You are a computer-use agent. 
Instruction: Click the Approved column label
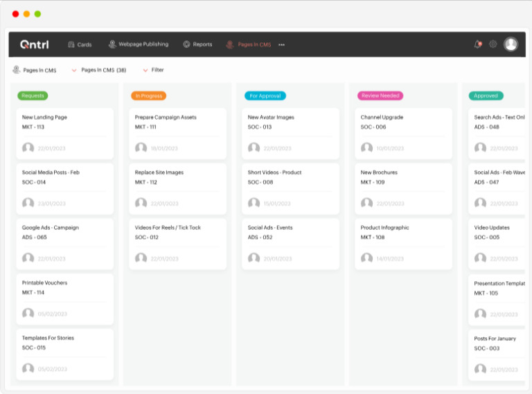coord(486,96)
